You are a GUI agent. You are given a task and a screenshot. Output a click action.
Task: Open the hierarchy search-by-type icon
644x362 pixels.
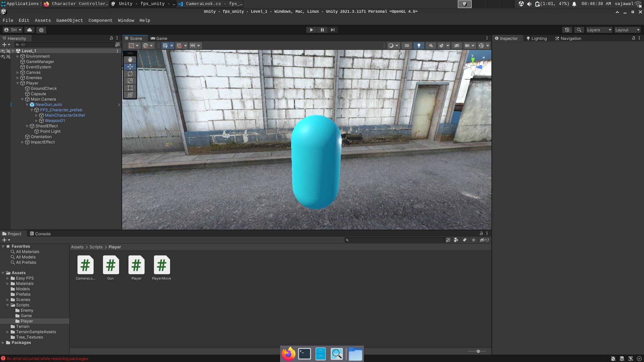click(x=117, y=45)
